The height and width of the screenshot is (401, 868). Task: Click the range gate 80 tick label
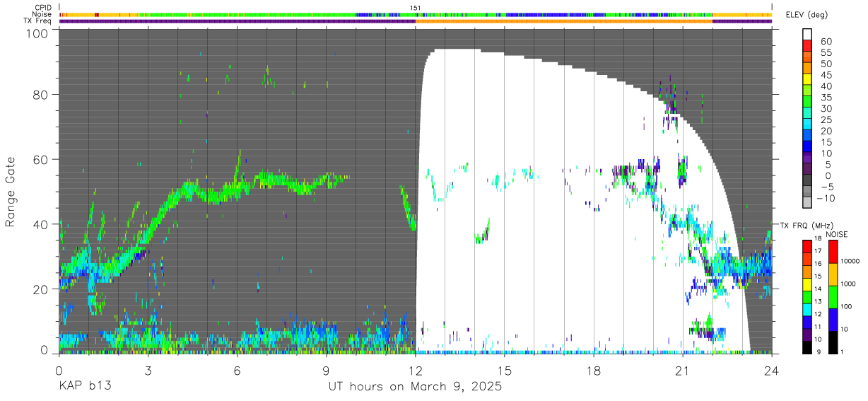point(41,95)
